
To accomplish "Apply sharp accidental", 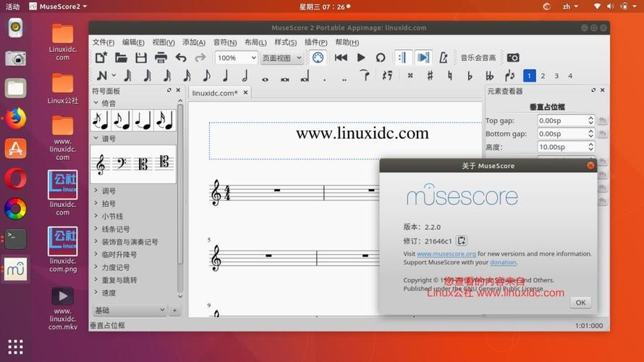I will point(430,75).
